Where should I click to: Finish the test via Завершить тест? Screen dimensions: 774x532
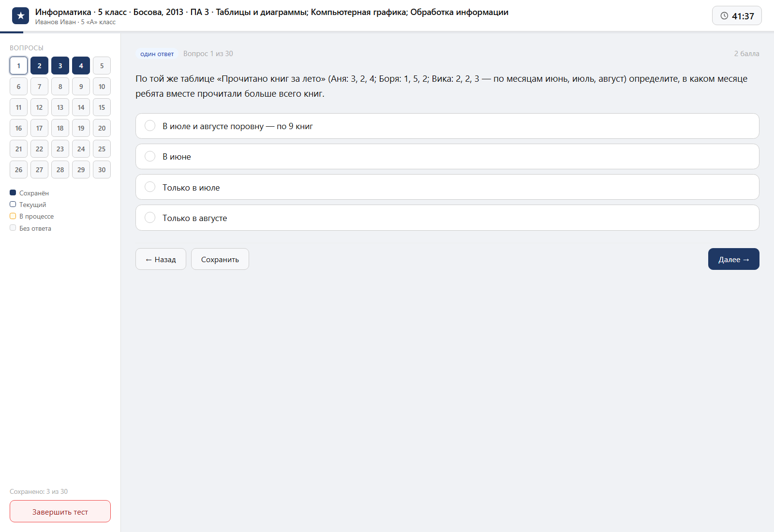60,512
